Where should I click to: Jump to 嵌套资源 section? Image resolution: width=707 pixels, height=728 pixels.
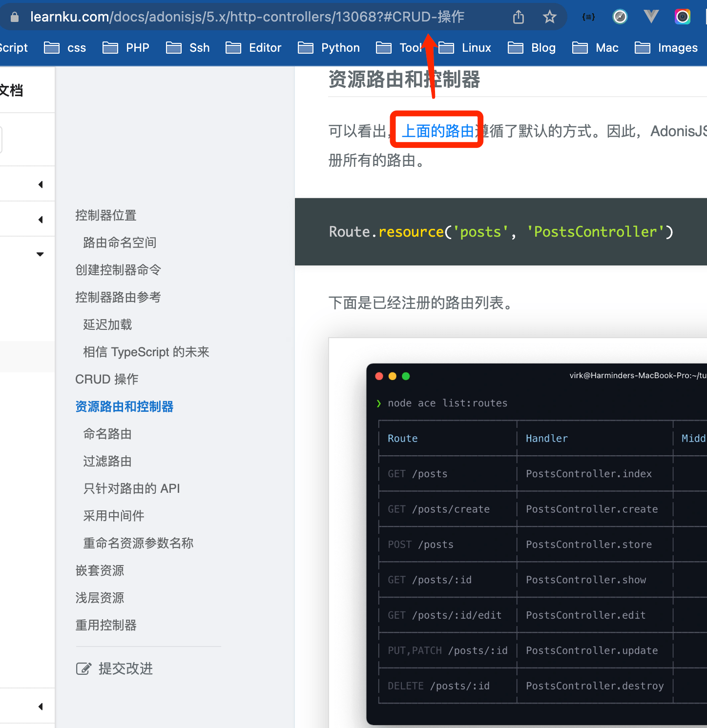[100, 570]
